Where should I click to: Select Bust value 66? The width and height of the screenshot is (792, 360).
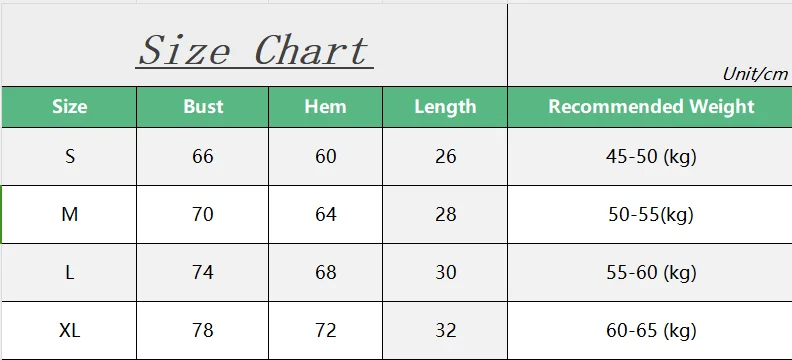(203, 157)
